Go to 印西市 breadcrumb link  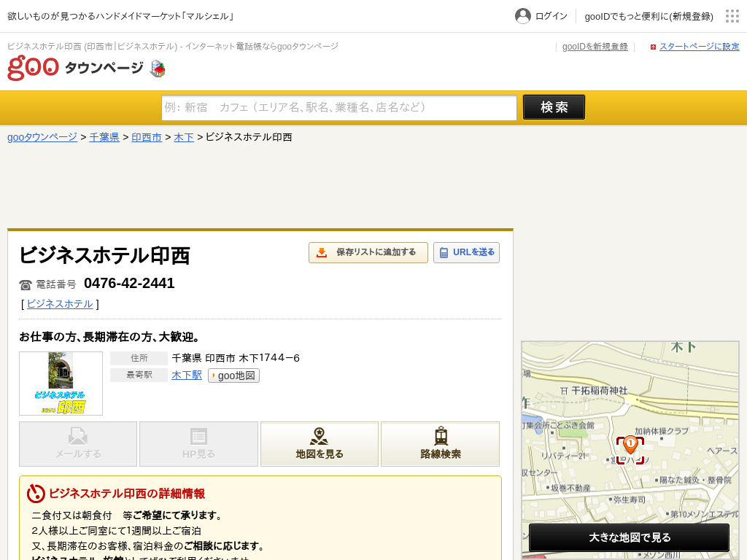pos(147,137)
